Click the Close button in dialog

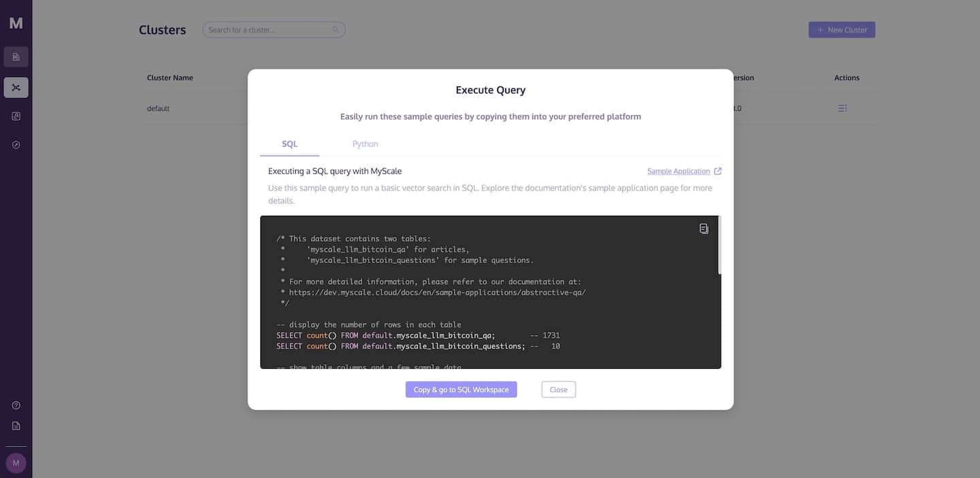click(559, 389)
